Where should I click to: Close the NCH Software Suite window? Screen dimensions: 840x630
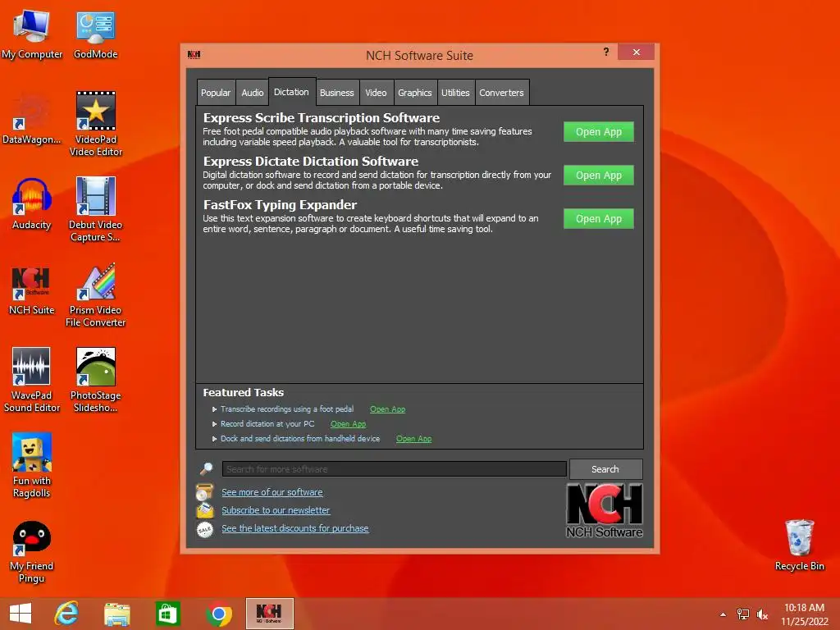pyautogui.click(x=636, y=52)
